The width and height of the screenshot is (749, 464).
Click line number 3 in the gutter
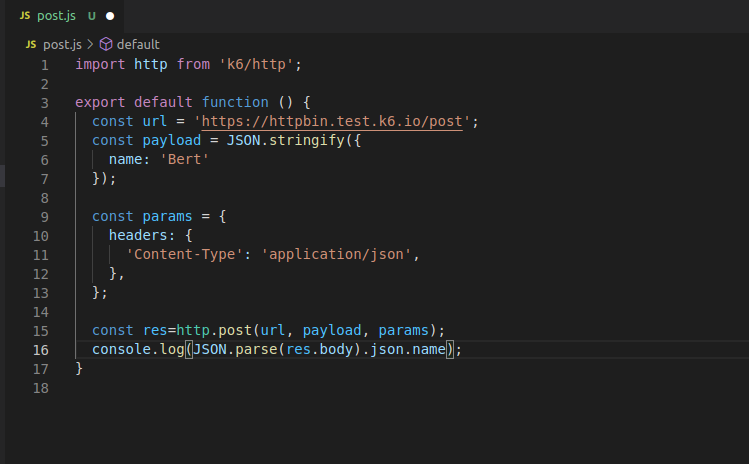[x=45, y=103]
